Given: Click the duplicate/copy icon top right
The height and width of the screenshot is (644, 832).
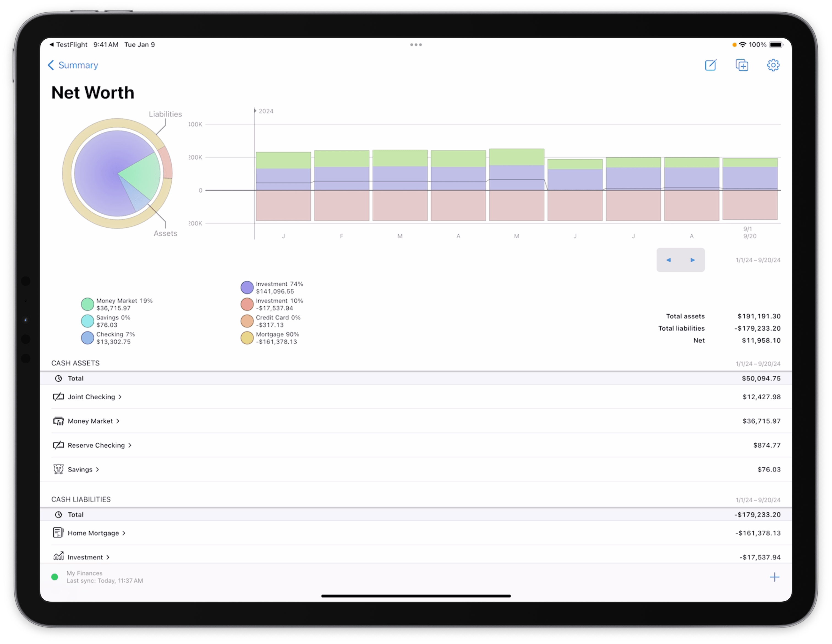Looking at the screenshot, I should click(741, 65).
